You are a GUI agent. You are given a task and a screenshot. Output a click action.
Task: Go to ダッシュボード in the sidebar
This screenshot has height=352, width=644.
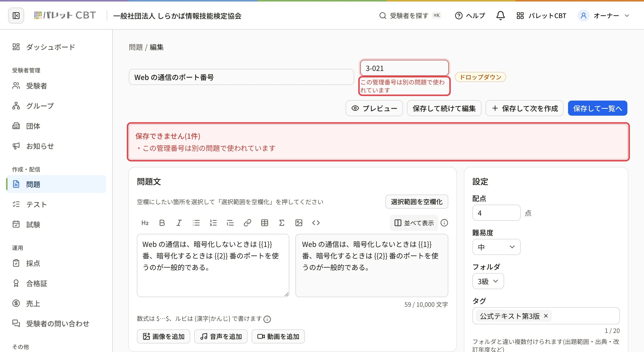click(56, 47)
